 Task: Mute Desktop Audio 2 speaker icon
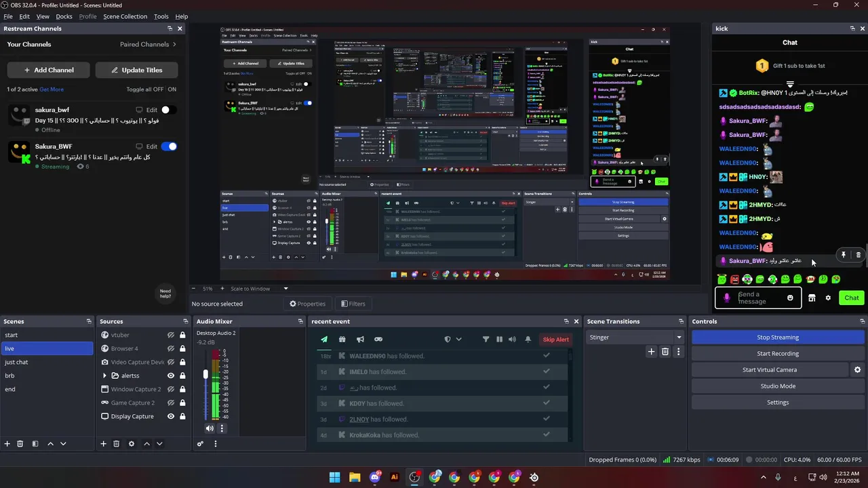coord(210,428)
